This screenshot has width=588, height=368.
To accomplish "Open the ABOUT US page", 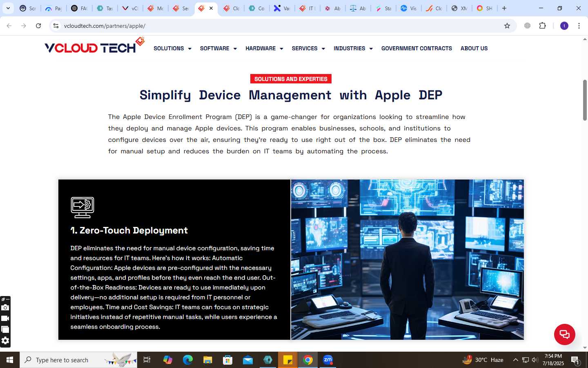I will (x=474, y=48).
